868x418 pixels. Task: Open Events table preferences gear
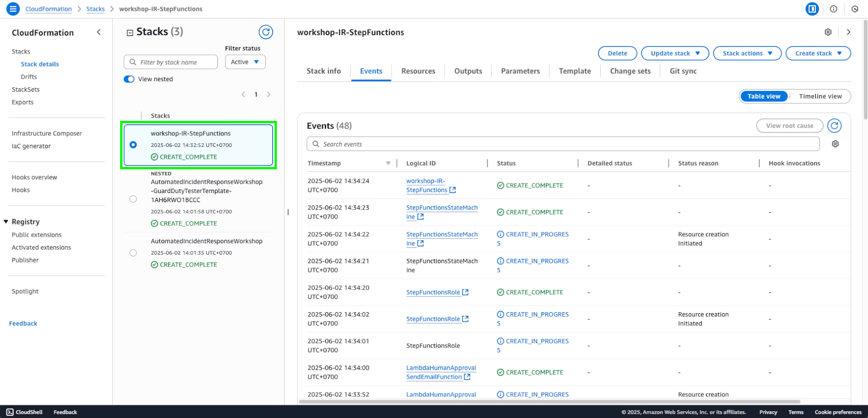836,144
